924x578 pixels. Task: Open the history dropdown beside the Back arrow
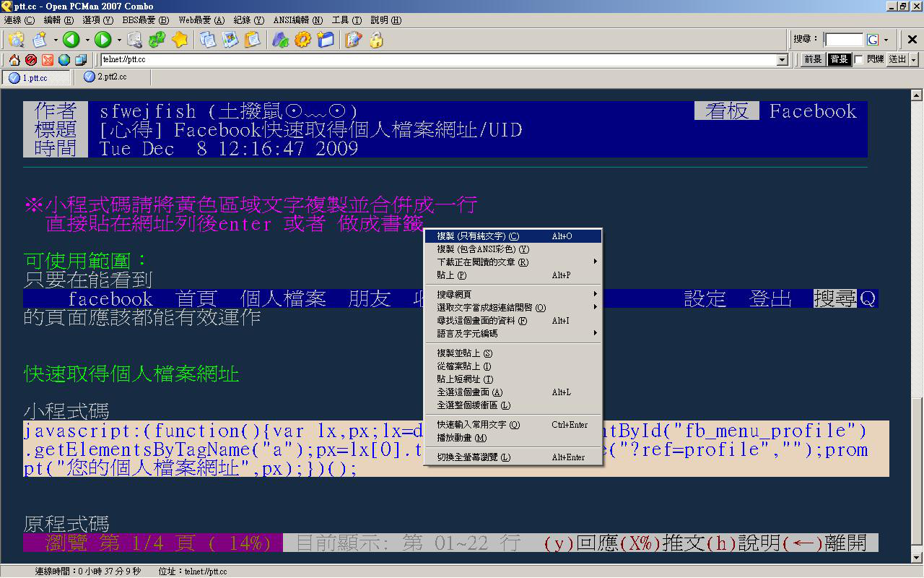[x=87, y=40]
